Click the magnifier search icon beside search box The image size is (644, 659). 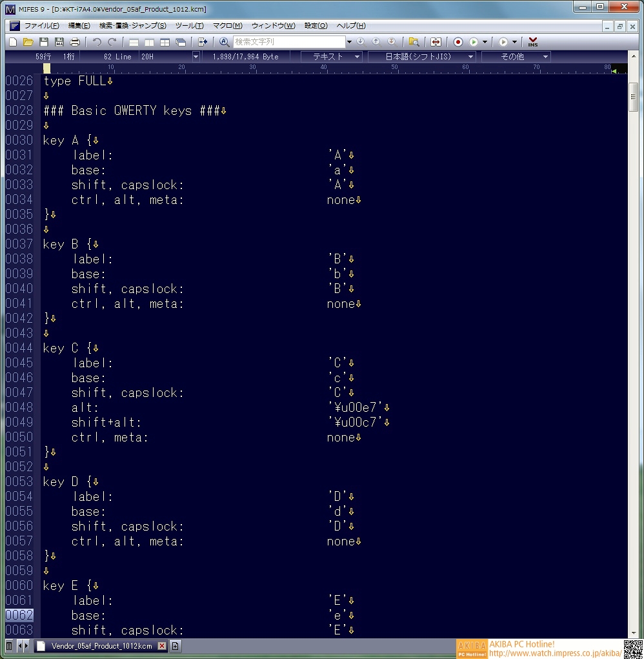pos(225,42)
